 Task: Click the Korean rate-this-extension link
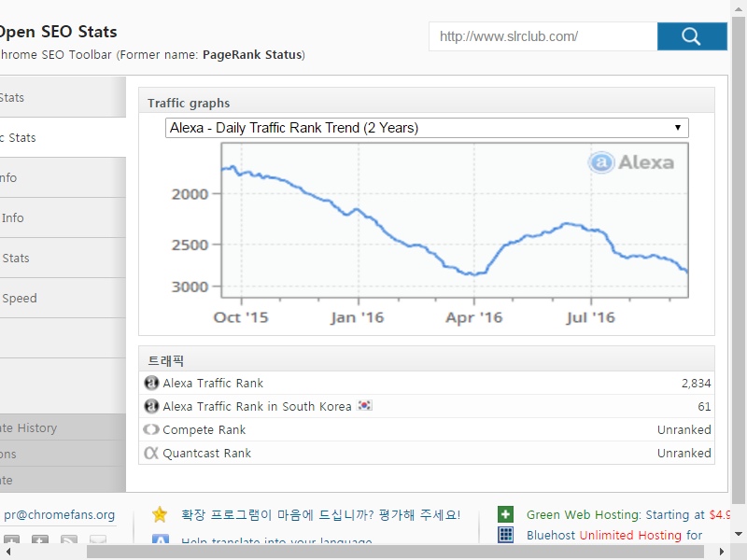pyautogui.click(x=320, y=514)
